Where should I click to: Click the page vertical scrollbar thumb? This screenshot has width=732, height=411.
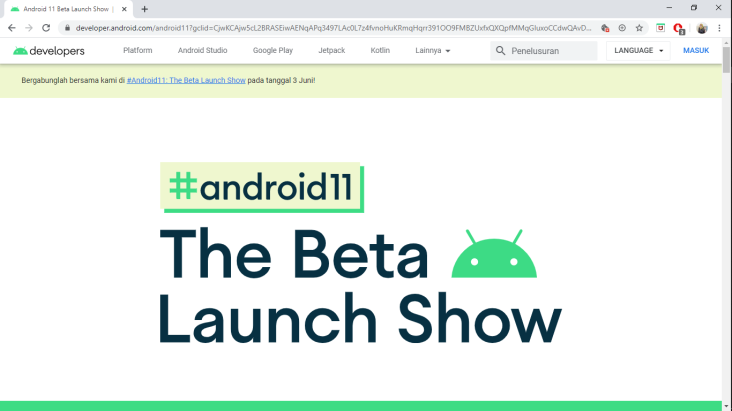(x=726, y=59)
